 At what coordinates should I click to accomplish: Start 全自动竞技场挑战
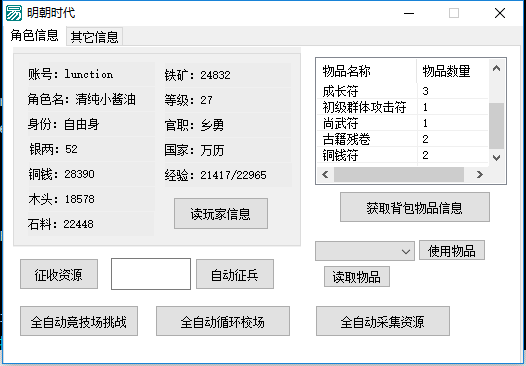[79, 321]
